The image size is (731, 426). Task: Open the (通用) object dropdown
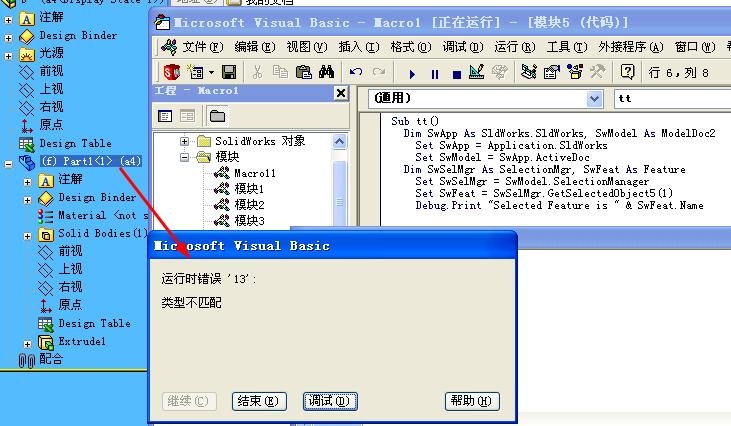[594, 99]
